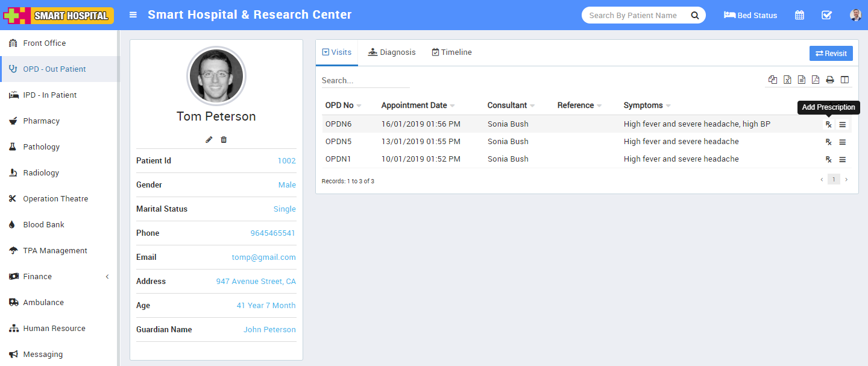Copy the visits table data
The width and height of the screenshot is (868, 366).
coord(773,79)
